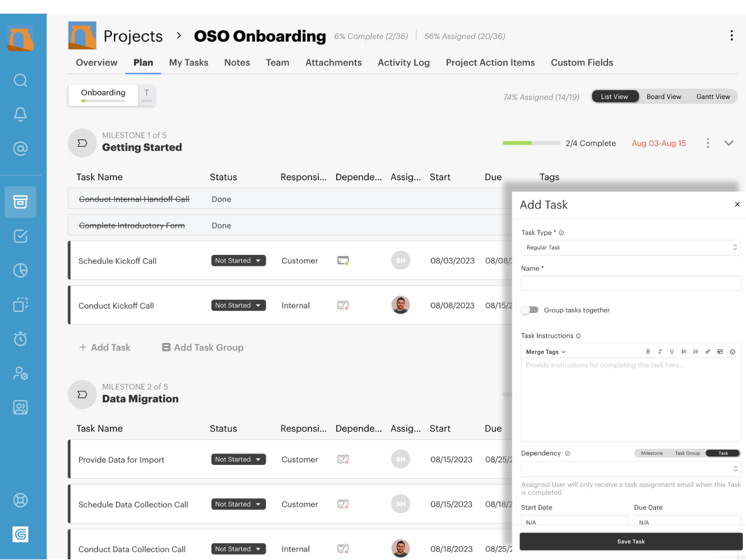This screenshot has height=560, width=746.
Task: Open Mentions via the @ sidebar icon
Action: point(20,148)
